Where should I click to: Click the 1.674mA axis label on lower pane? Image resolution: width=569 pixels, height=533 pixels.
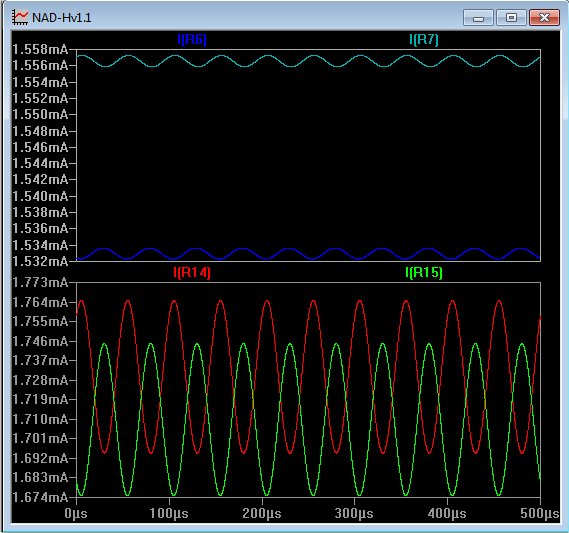40,497
